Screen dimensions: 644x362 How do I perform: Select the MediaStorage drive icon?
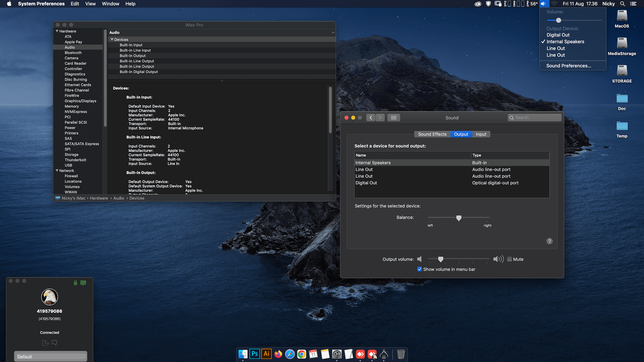(622, 43)
